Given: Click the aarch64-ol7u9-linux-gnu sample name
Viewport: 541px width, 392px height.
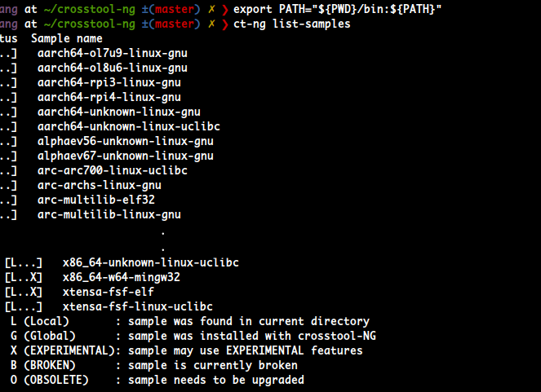Looking at the screenshot, I should [113, 54].
